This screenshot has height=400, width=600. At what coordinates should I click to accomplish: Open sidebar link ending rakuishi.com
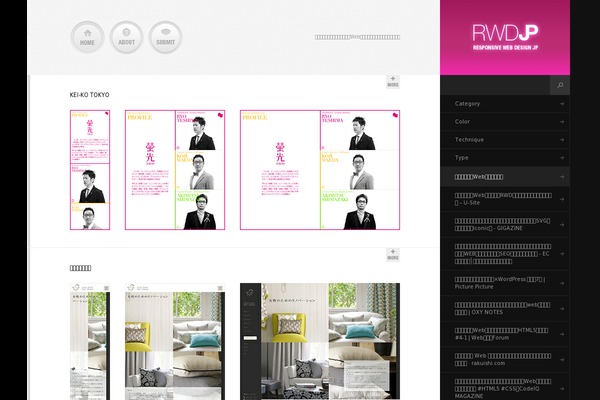point(503,359)
